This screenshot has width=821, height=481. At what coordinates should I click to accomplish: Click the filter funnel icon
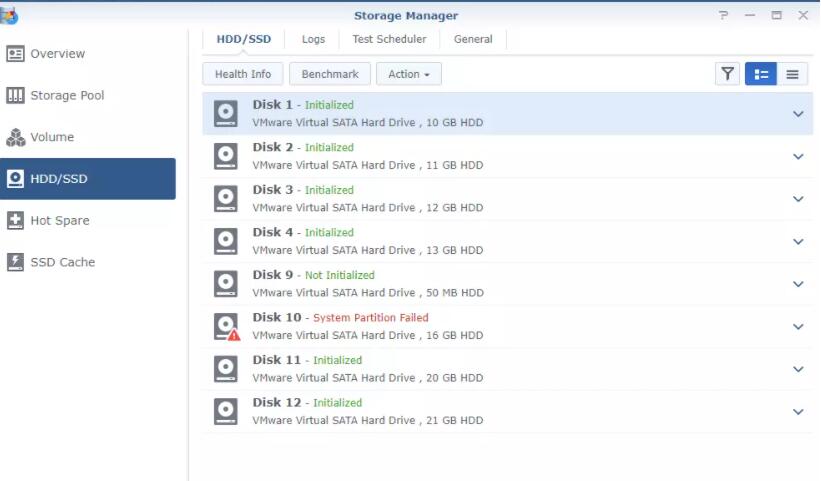[727, 74]
